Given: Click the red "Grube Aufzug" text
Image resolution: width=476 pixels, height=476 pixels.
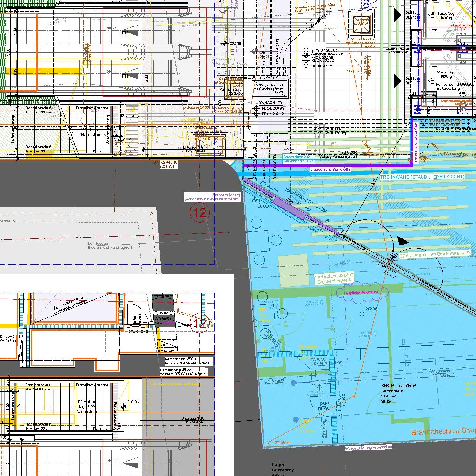Looking at the screenshot, I should coord(463,26).
